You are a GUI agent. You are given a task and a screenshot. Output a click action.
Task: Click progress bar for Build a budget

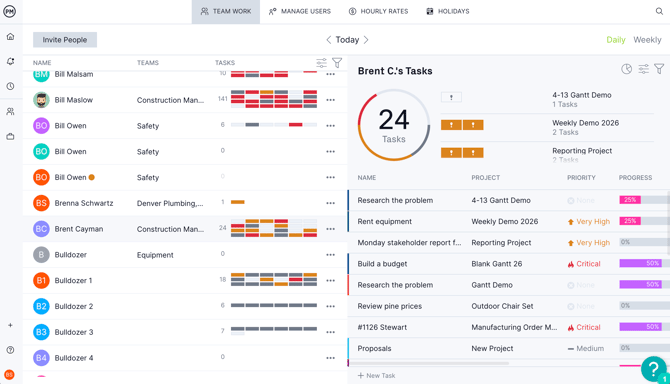[x=641, y=264]
